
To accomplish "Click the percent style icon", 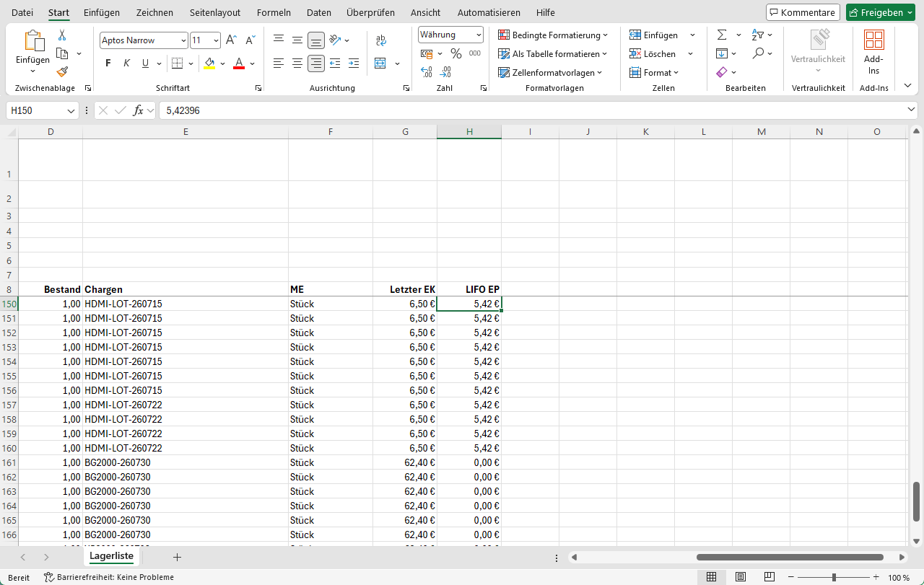I will tap(456, 54).
